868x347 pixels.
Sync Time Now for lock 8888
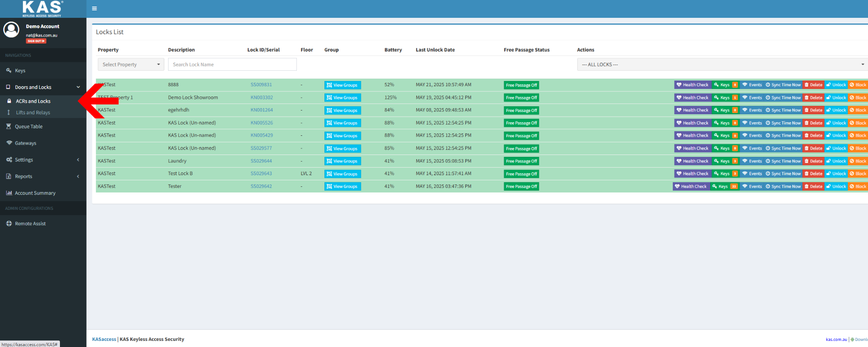click(x=783, y=85)
